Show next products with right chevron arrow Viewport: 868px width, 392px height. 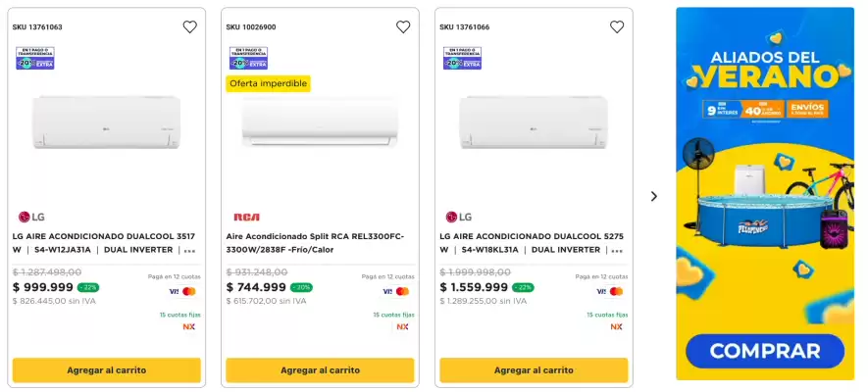(x=654, y=196)
